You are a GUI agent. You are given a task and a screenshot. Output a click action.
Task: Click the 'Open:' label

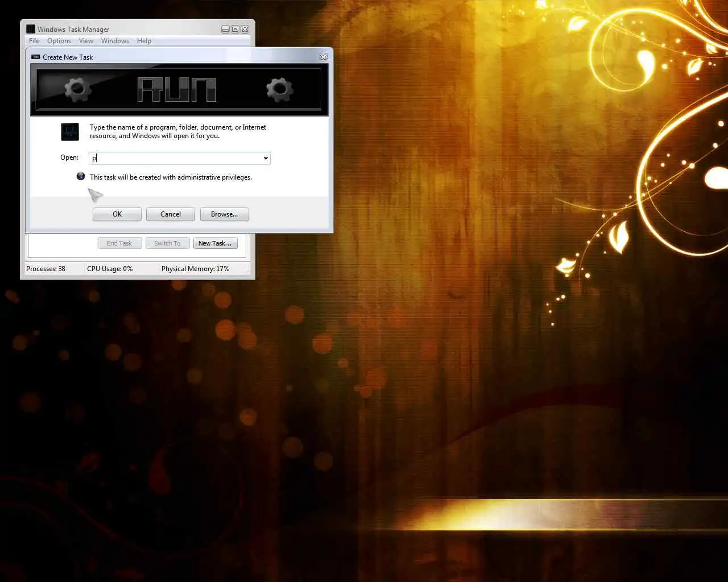point(69,157)
